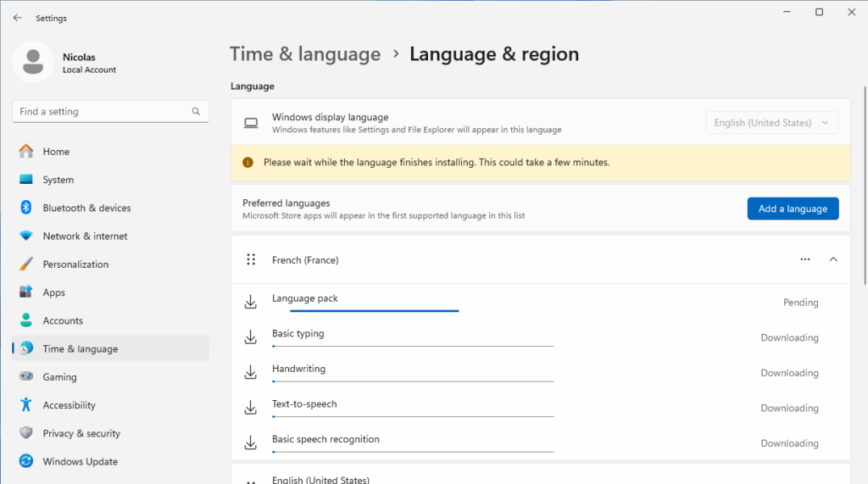Click the Bluetooth icon in sidebar
Viewport: 868px width, 484px height.
click(x=26, y=208)
